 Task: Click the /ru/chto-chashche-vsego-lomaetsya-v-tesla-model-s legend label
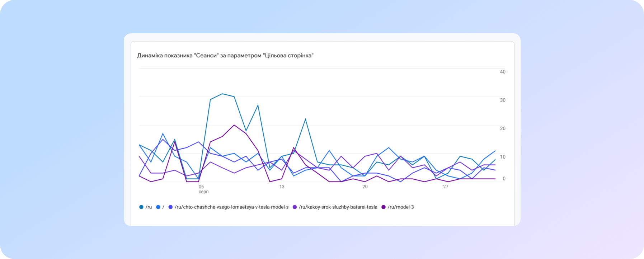pyautogui.click(x=231, y=207)
